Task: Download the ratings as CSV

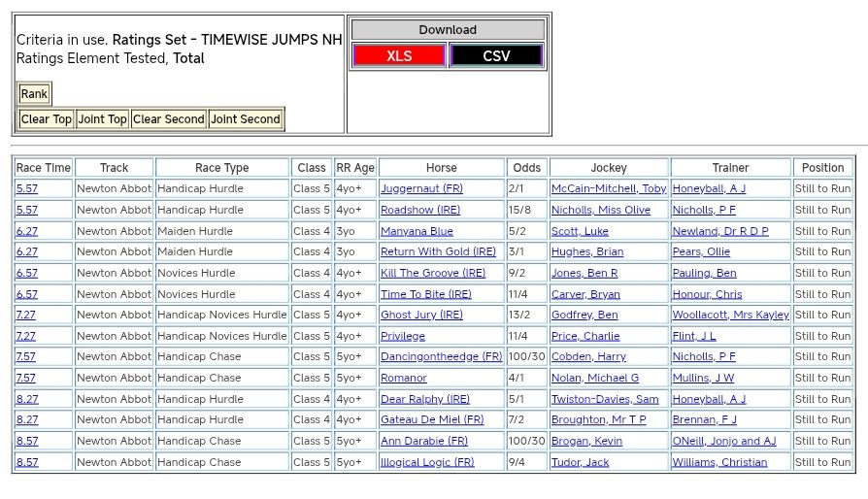Action: [x=496, y=55]
